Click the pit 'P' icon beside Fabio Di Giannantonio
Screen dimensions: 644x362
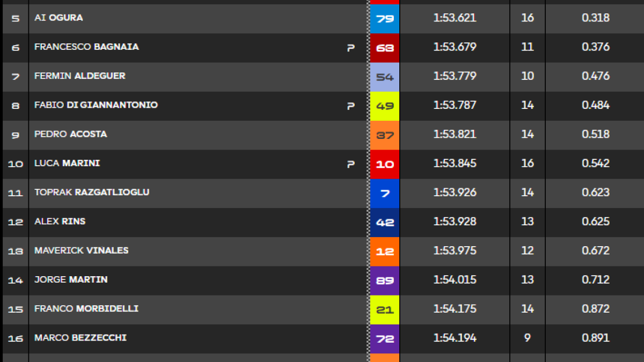pos(350,106)
